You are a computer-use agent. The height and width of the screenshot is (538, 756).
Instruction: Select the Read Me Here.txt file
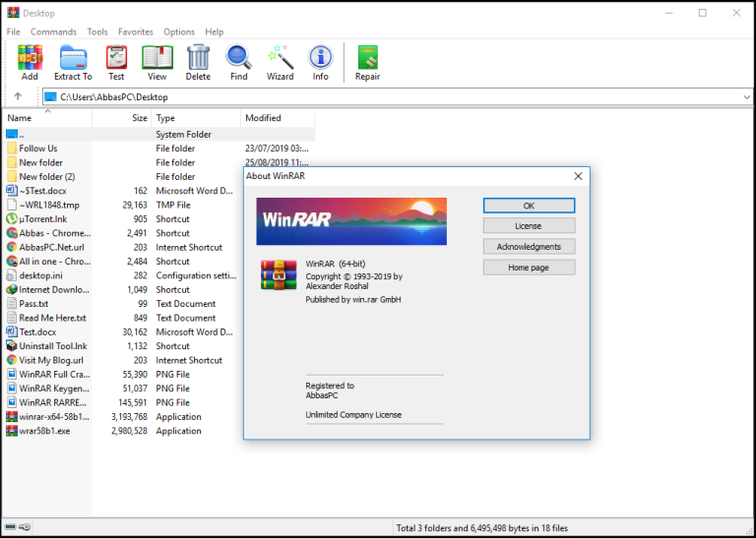[x=53, y=318]
